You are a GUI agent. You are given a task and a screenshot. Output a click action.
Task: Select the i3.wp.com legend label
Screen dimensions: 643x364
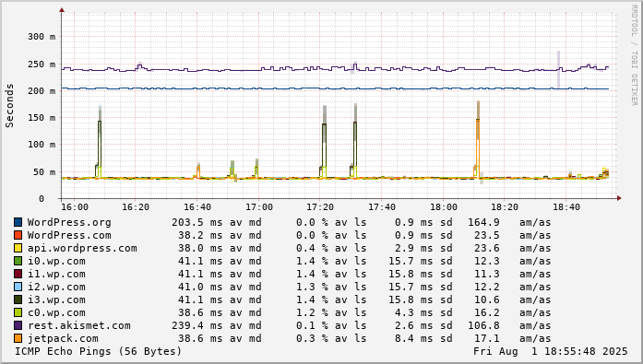[x=56, y=299]
